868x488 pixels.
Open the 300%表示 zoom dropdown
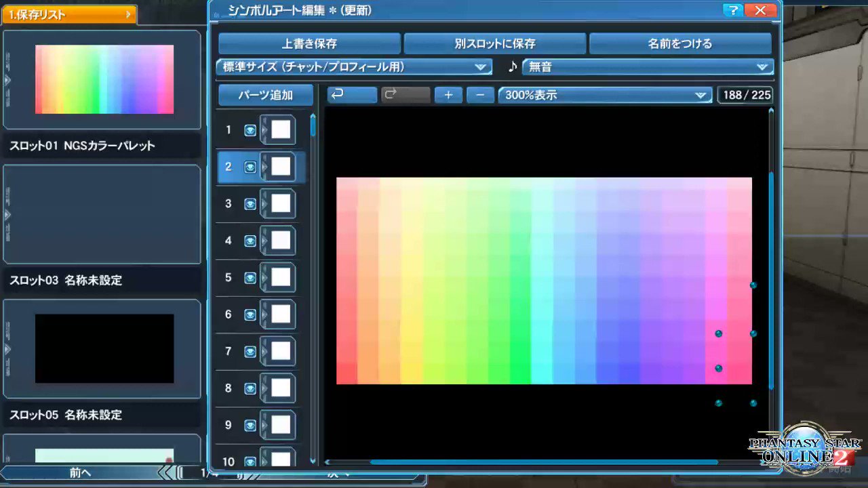[605, 95]
